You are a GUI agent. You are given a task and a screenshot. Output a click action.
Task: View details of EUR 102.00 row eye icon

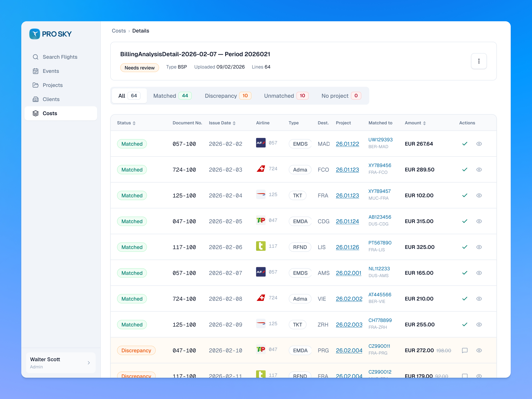coord(479,196)
